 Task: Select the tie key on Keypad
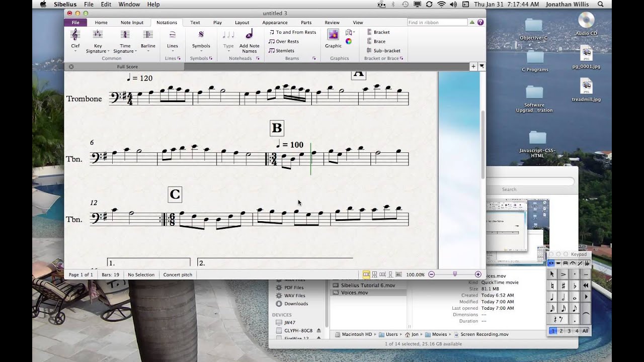pos(586,313)
